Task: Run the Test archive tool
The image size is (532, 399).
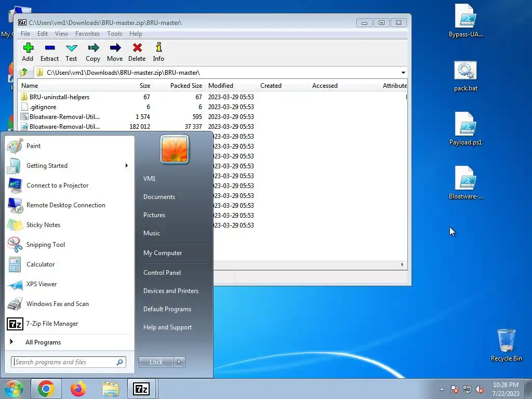Action: tap(71, 52)
